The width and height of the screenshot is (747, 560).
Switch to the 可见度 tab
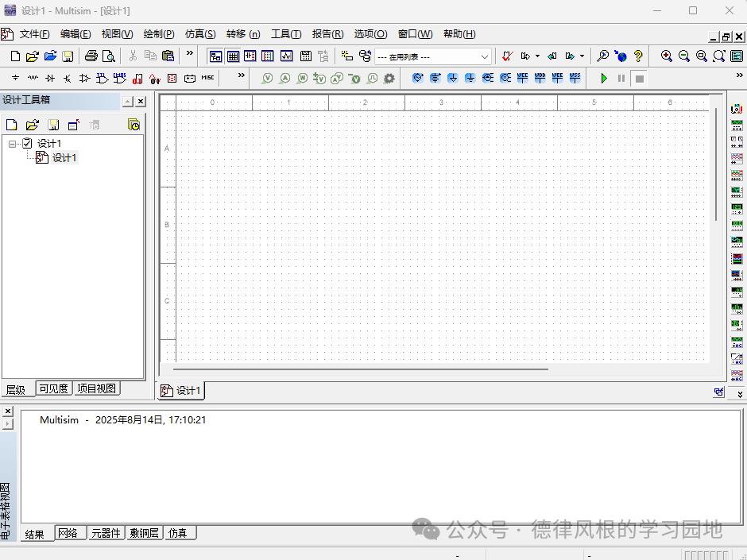(54, 388)
